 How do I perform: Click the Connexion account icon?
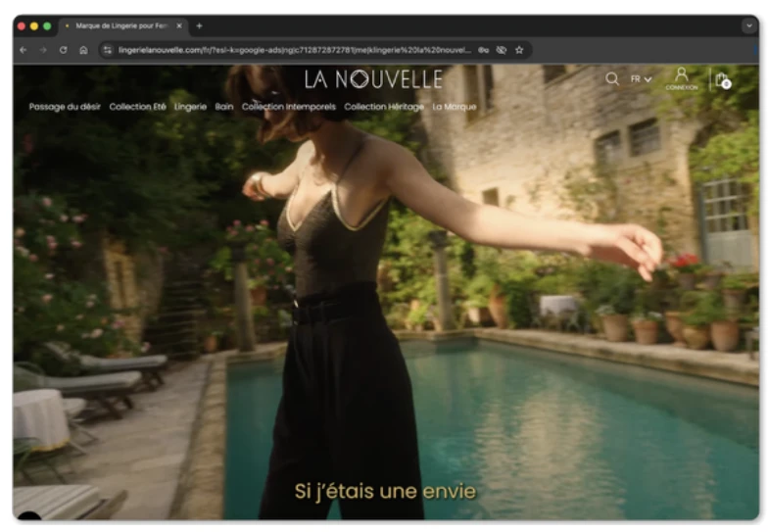coord(682,78)
